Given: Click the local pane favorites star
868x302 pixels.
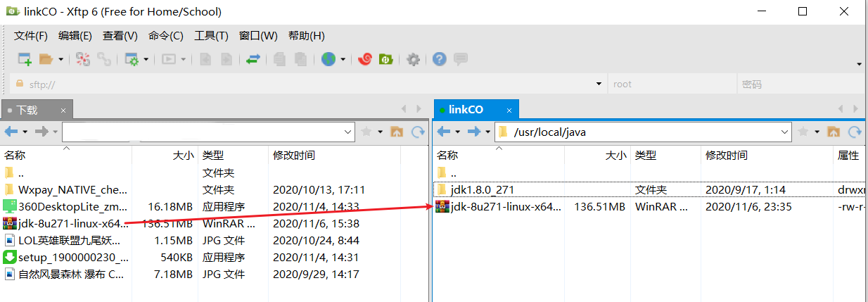Looking at the screenshot, I should tap(366, 132).
